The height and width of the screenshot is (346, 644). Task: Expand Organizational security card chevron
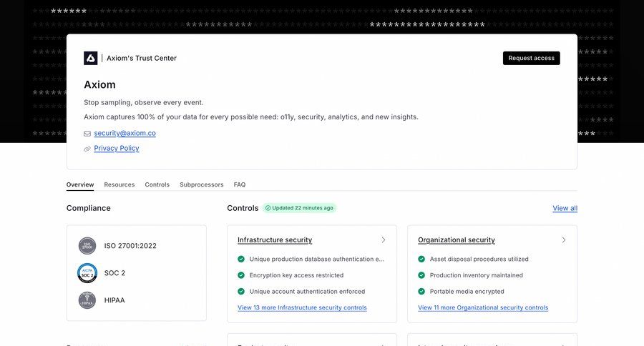click(564, 239)
